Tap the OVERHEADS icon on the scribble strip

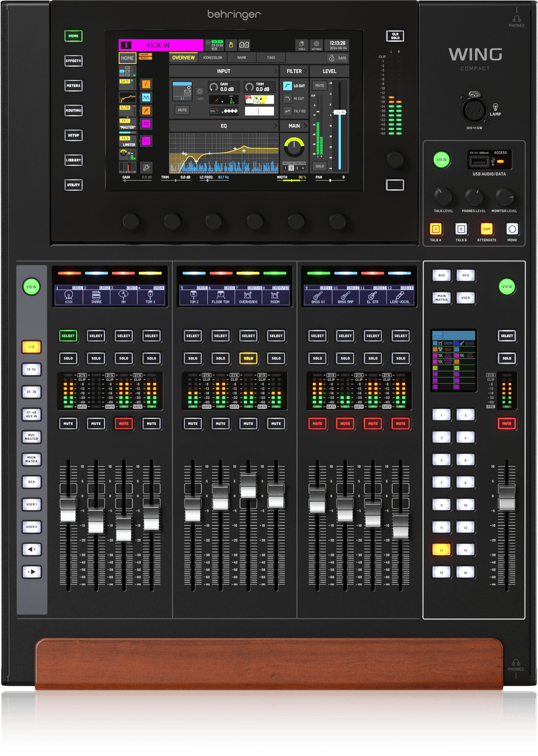(247, 295)
